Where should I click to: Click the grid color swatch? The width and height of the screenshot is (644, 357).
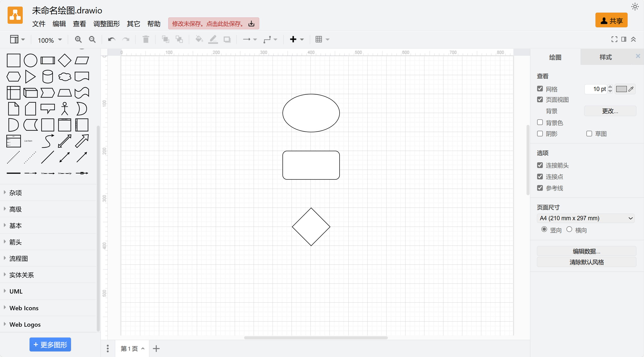pos(621,89)
